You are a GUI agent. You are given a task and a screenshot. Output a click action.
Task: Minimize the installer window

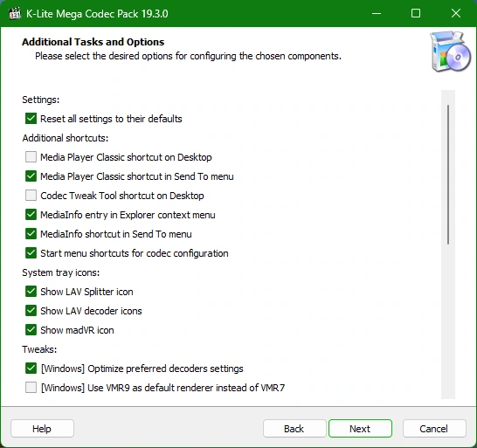tap(377, 13)
